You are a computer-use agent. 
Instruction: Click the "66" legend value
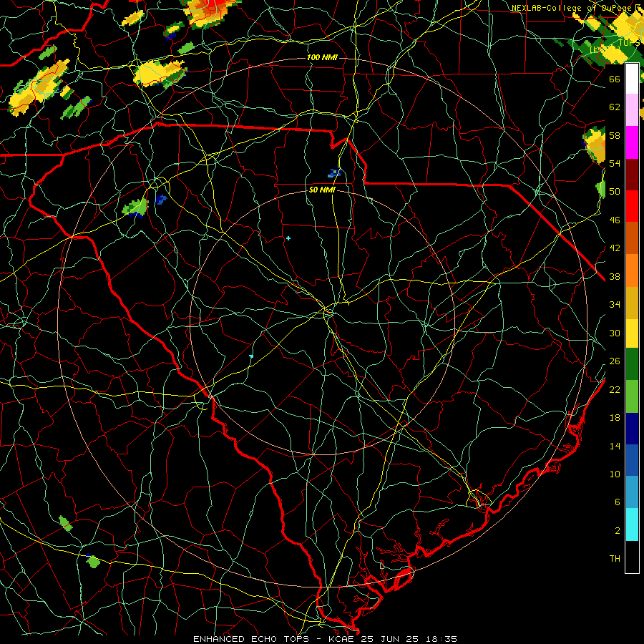(615, 79)
